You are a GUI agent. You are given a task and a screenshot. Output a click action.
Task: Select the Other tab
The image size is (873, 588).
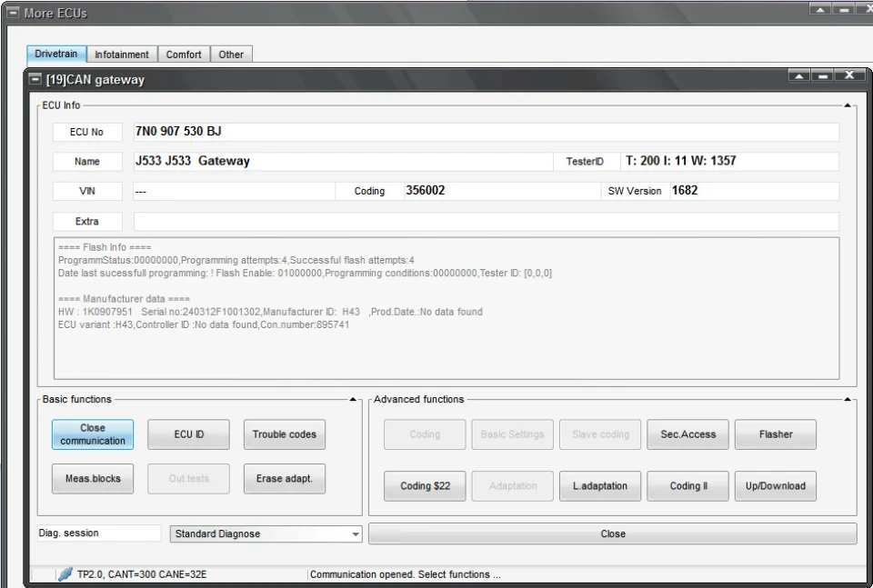click(x=231, y=55)
